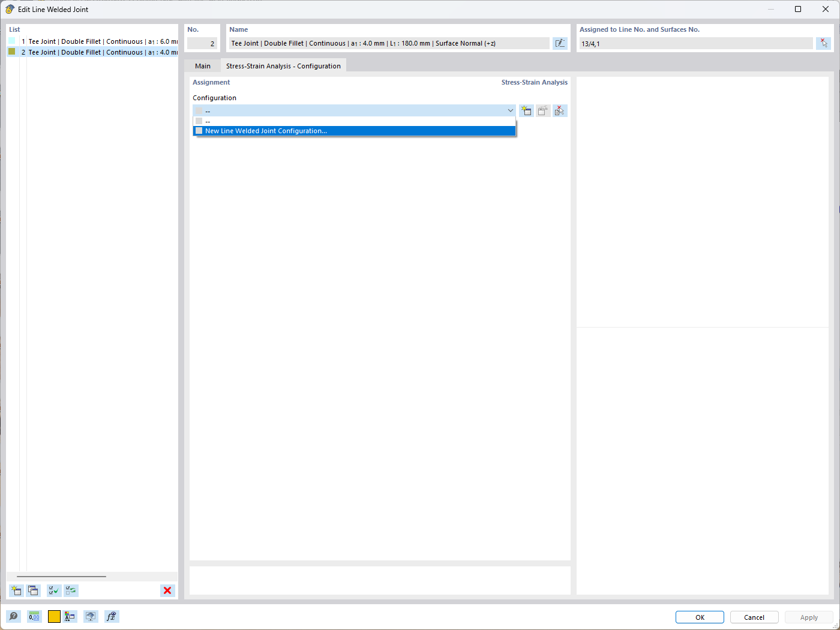Image resolution: width=840 pixels, height=630 pixels.
Task: Collapse the Configuration dropdown arrow
Action: 511,110
